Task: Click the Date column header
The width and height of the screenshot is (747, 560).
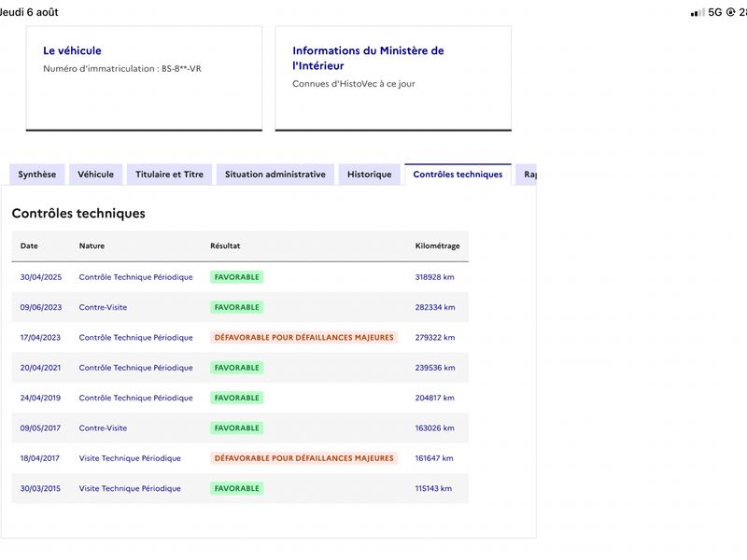Action: coord(29,245)
